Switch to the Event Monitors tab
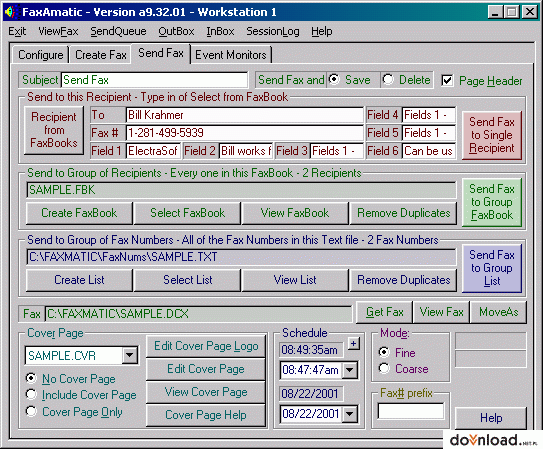Viewport: 543px width, 449px height. click(x=231, y=55)
